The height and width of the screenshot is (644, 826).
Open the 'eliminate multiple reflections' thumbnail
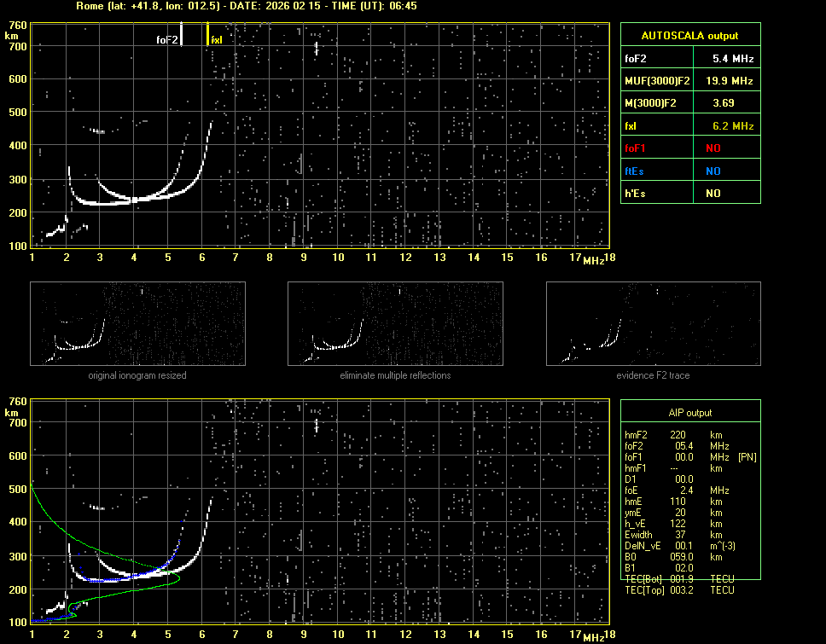tap(395, 324)
